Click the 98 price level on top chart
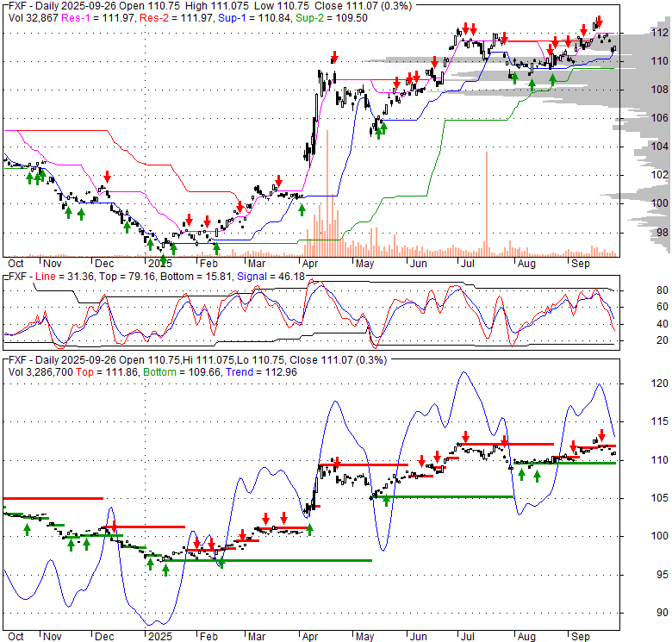The width and height of the screenshot is (672, 642). click(x=663, y=233)
